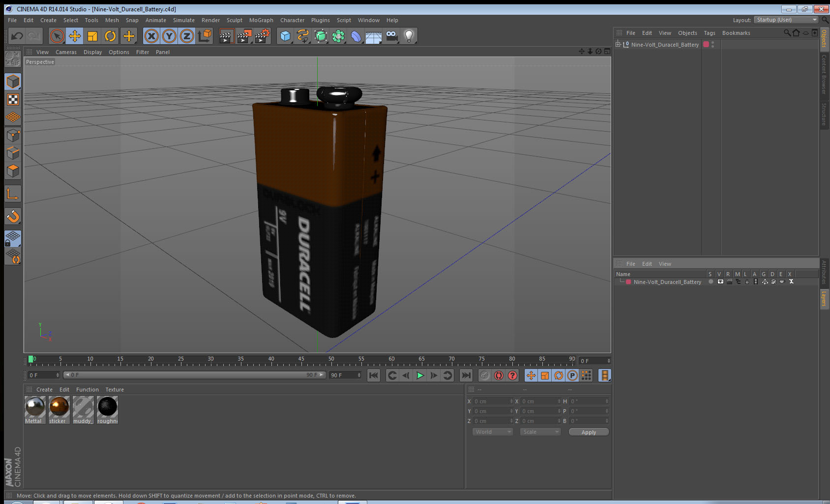
Task: Open Edit Render Settings gear clapperboard
Action: click(262, 36)
